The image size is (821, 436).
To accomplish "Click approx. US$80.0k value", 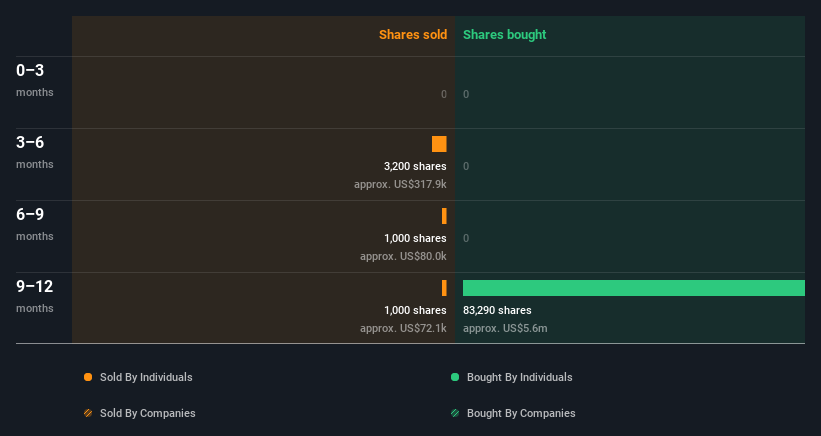I will tap(403, 256).
